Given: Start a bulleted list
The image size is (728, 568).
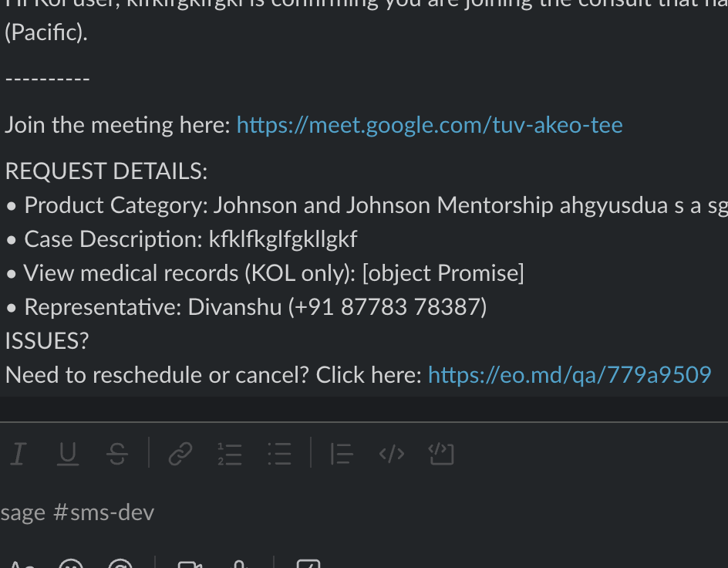Looking at the screenshot, I should (x=279, y=454).
